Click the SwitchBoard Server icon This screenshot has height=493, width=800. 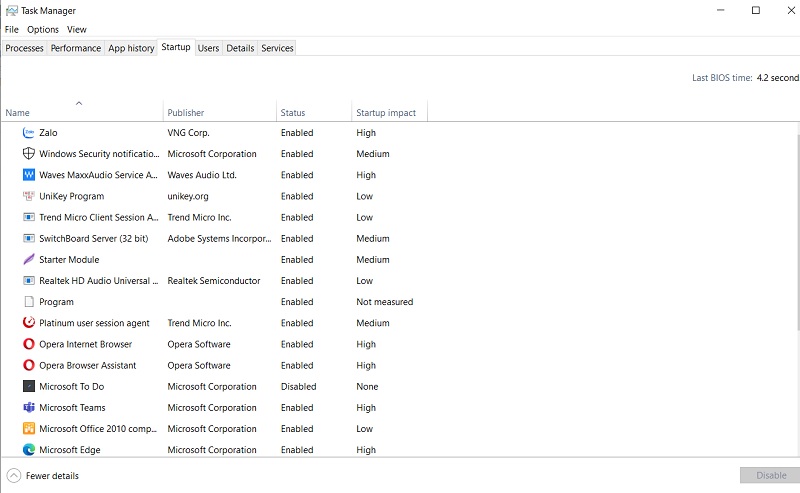(29, 238)
